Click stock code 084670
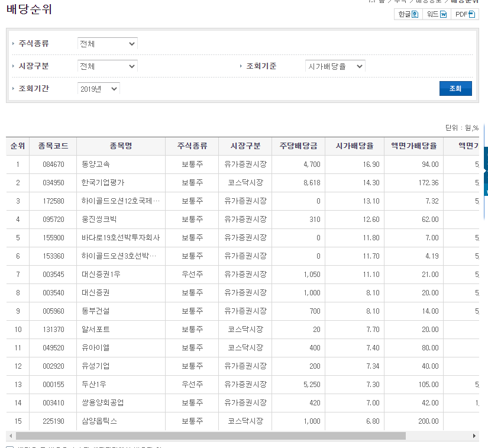 click(x=53, y=165)
